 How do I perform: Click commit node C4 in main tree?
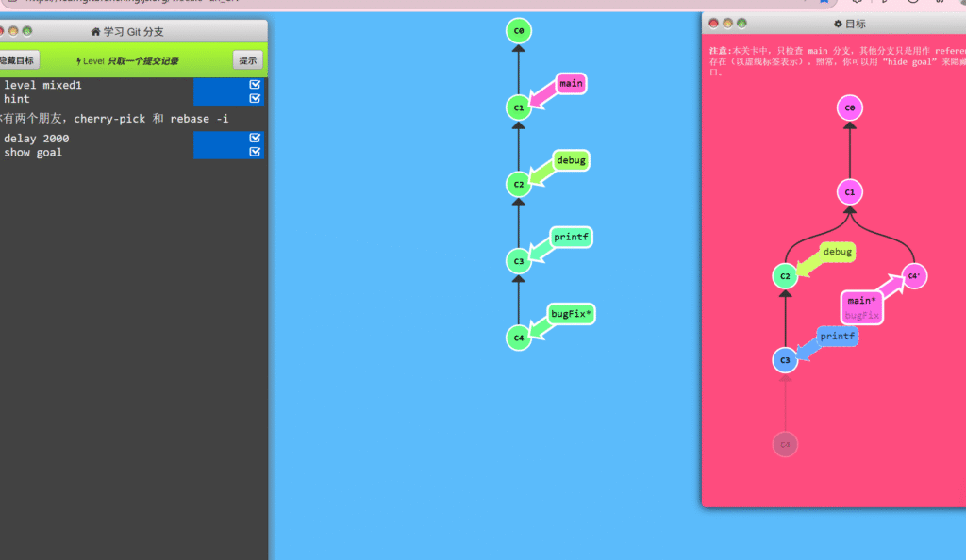(518, 337)
